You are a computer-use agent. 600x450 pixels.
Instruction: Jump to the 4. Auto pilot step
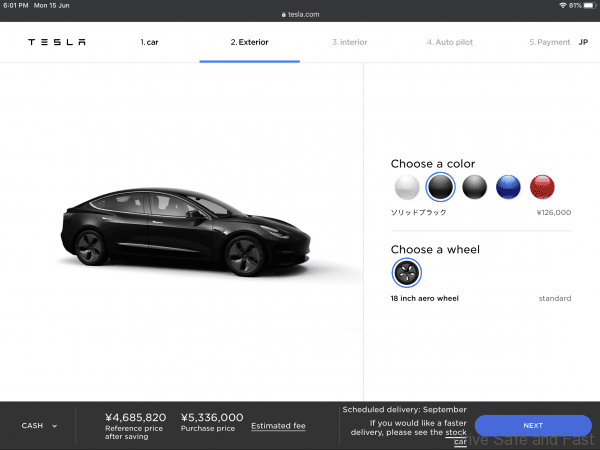tap(450, 42)
